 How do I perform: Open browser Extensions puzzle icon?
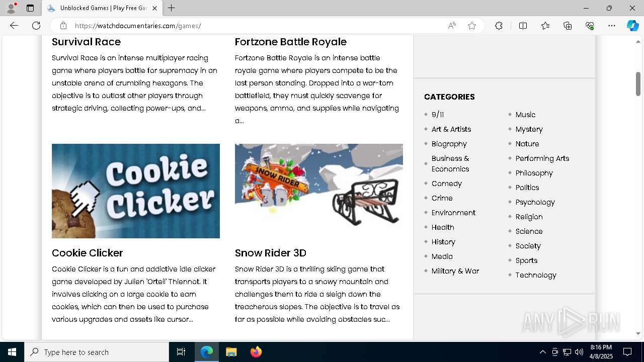tap(499, 26)
